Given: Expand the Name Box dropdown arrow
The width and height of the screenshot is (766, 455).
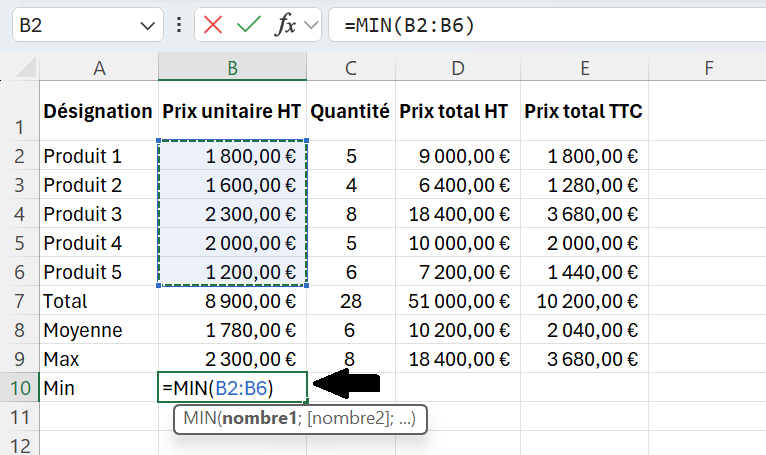Looking at the screenshot, I should (148, 25).
